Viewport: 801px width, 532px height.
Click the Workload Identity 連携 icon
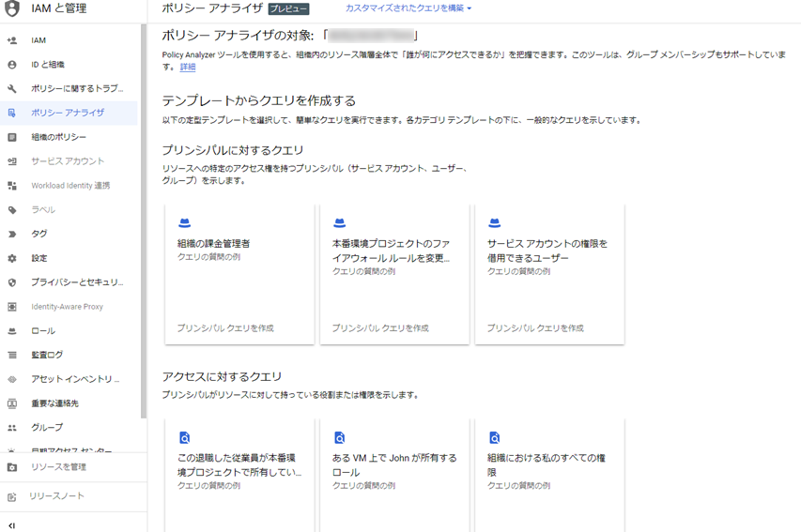point(12,186)
